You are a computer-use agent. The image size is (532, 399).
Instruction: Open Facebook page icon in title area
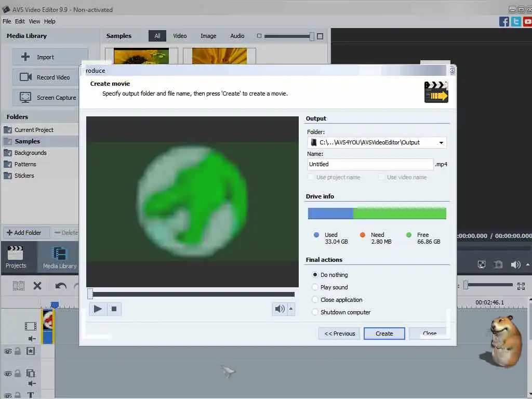pyautogui.click(x=504, y=22)
